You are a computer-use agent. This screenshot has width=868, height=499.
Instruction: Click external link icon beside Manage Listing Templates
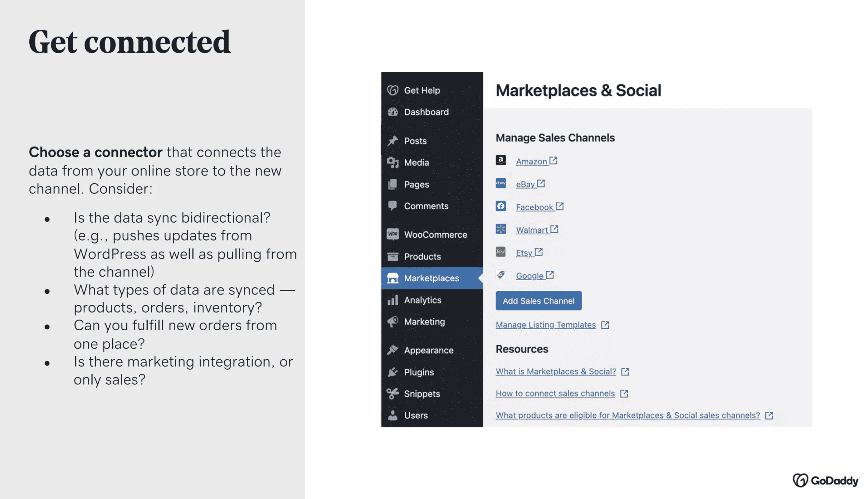coord(605,325)
